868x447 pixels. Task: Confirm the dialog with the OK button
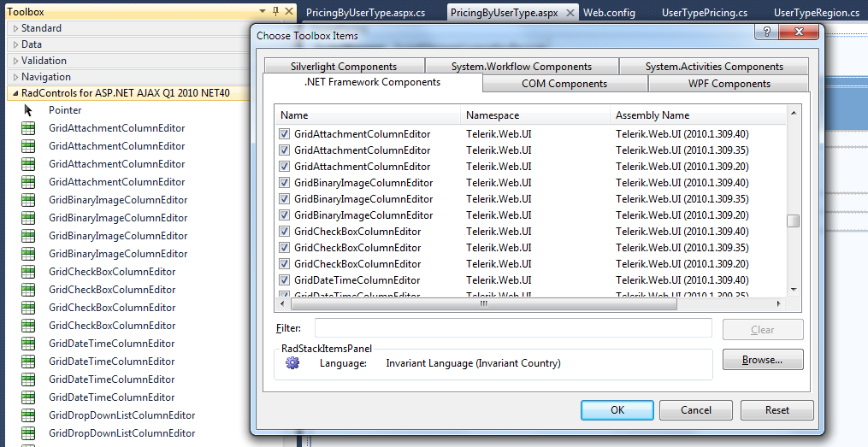pyautogui.click(x=617, y=410)
